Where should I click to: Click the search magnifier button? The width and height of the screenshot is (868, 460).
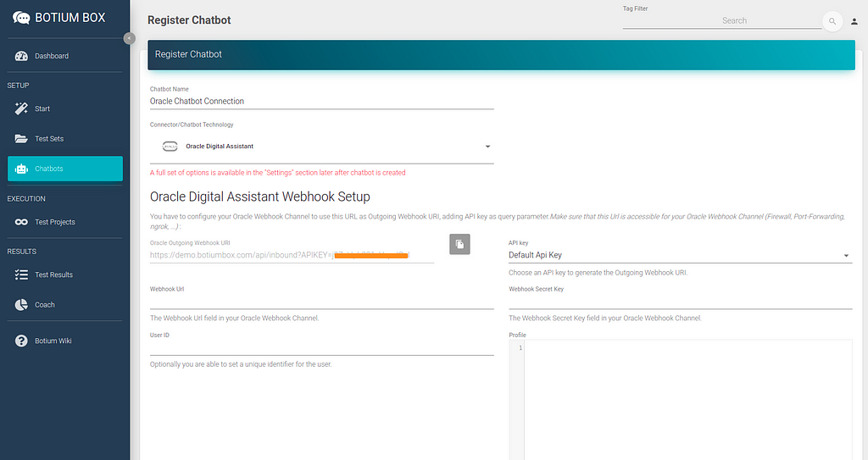(x=832, y=21)
